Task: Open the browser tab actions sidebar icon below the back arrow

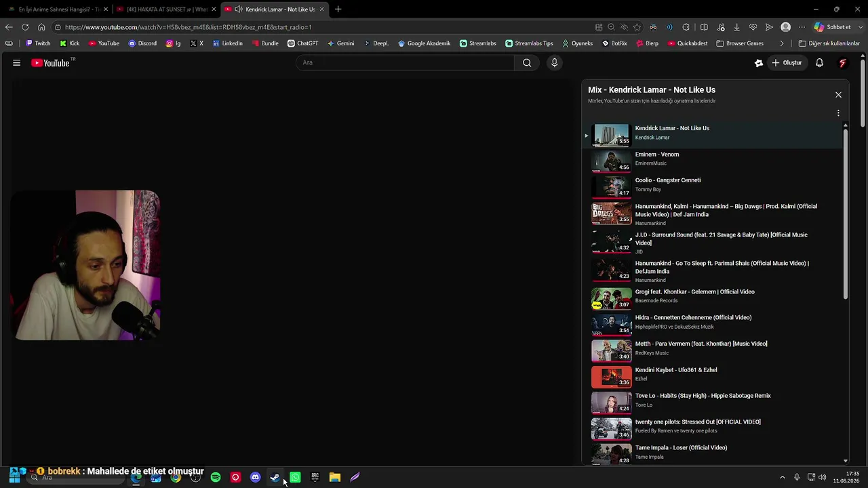Action: tap(9, 43)
